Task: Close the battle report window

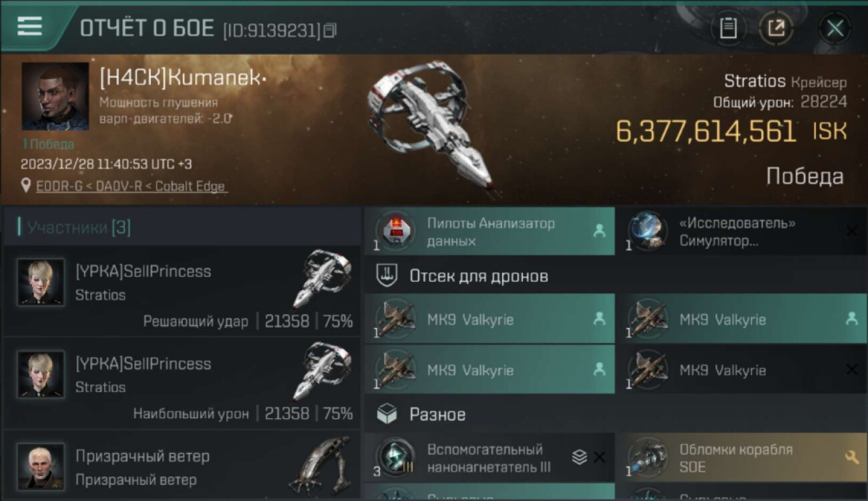Action: [x=835, y=28]
